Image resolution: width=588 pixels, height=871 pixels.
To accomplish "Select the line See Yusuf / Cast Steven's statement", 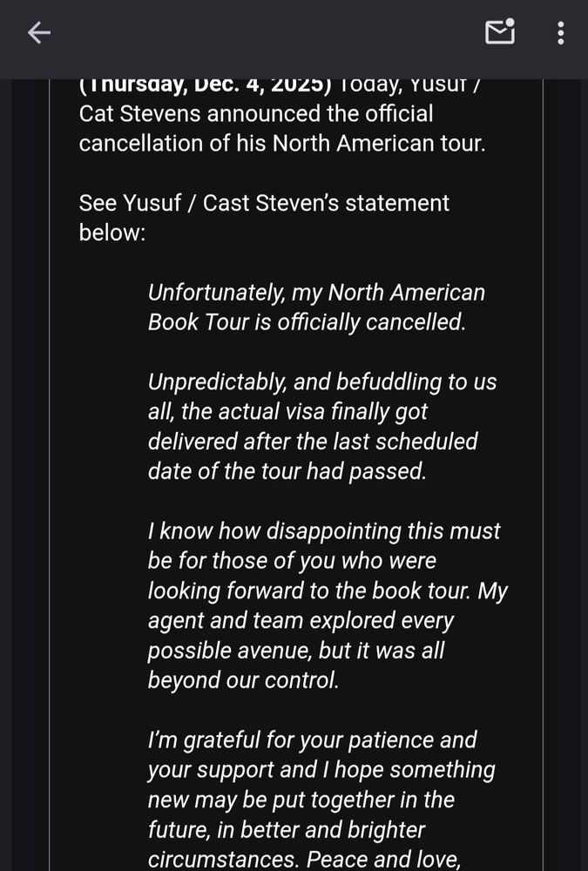I will [263, 202].
